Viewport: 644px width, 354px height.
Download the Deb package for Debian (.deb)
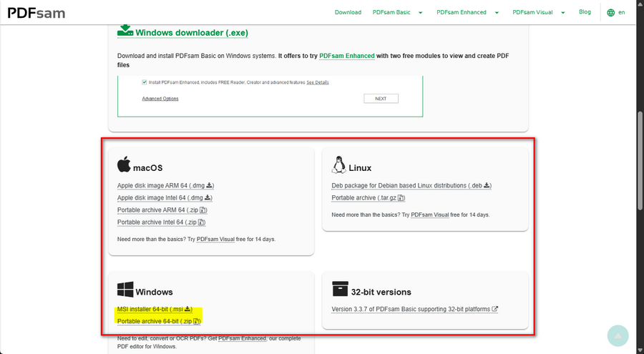point(411,186)
